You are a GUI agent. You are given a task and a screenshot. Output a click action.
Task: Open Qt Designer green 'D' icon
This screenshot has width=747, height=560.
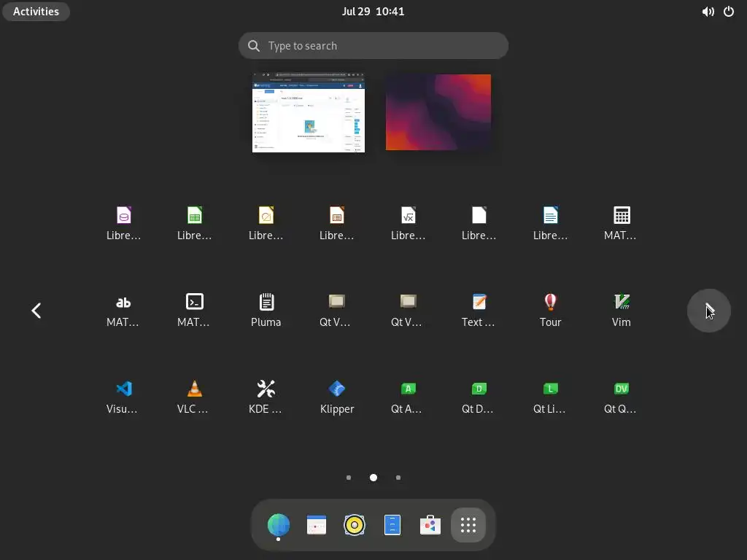tap(479, 389)
